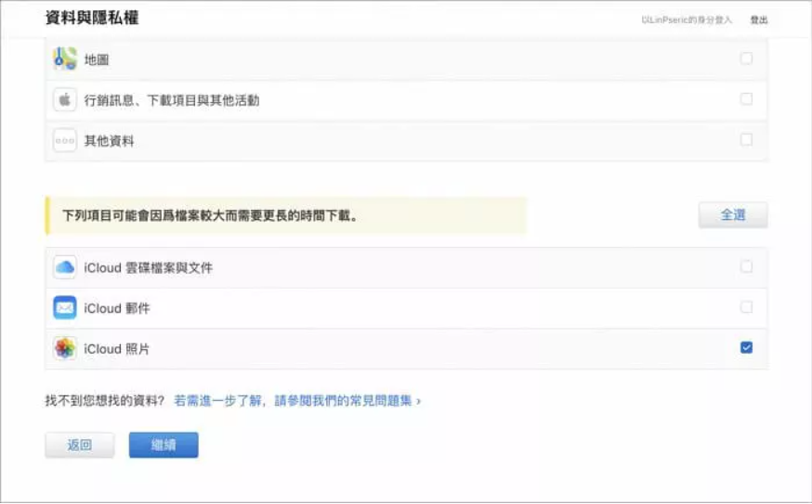Screen dimensions: 812x504
Task: Click the iCloud 照片 label
Action: (116, 349)
